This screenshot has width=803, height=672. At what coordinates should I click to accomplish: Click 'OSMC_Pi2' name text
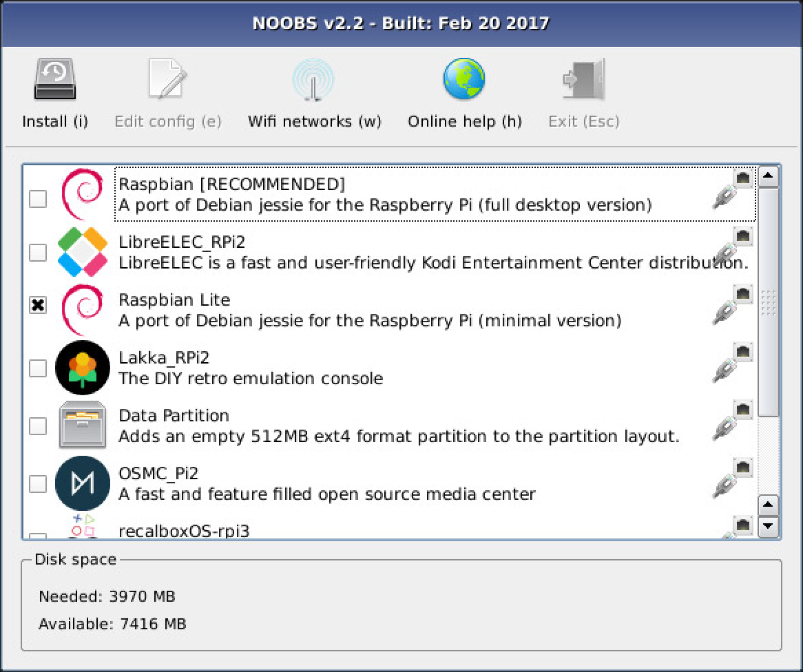coord(158,474)
